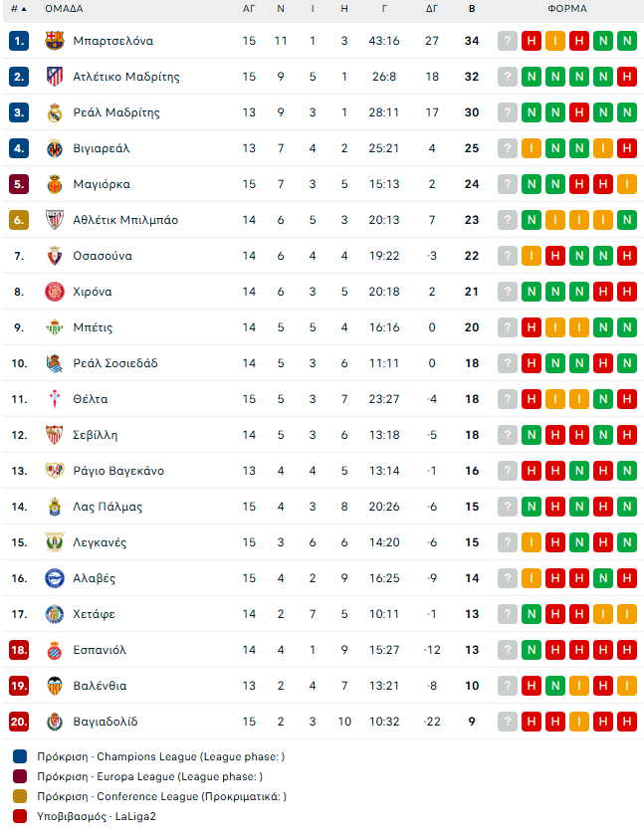Click the Las Palmas crest icon
This screenshot has width=644, height=839.
click(x=54, y=507)
